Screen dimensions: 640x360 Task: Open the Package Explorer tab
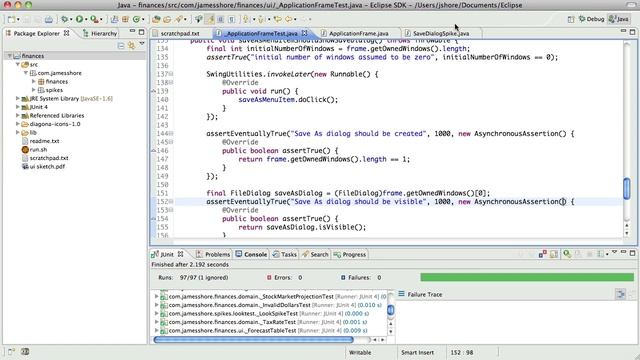coord(37,33)
